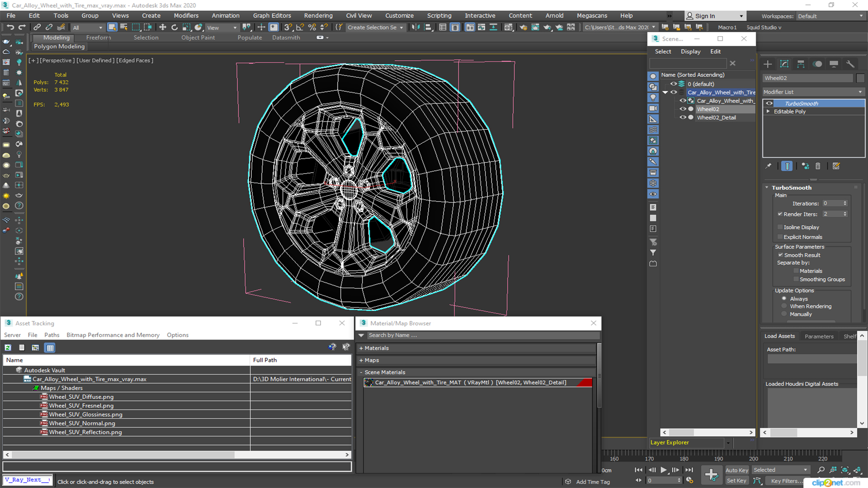Expand Materials group in Material/Map Browser
868x488 pixels.
click(361, 348)
